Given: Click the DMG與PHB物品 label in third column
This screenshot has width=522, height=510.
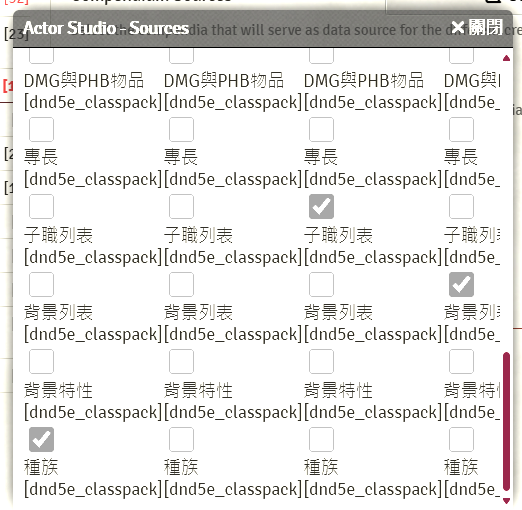Looking at the screenshot, I should click(364, 81).
